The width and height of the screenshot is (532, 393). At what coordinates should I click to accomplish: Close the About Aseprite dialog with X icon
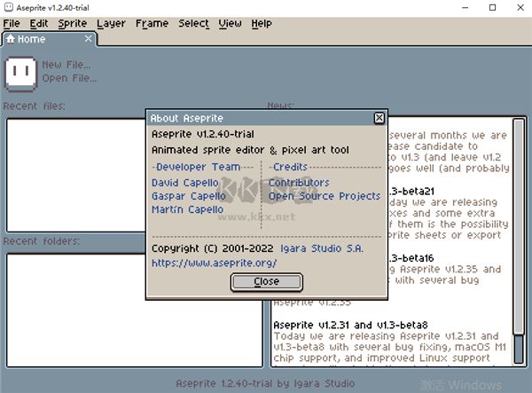click(x=379, y=118)
